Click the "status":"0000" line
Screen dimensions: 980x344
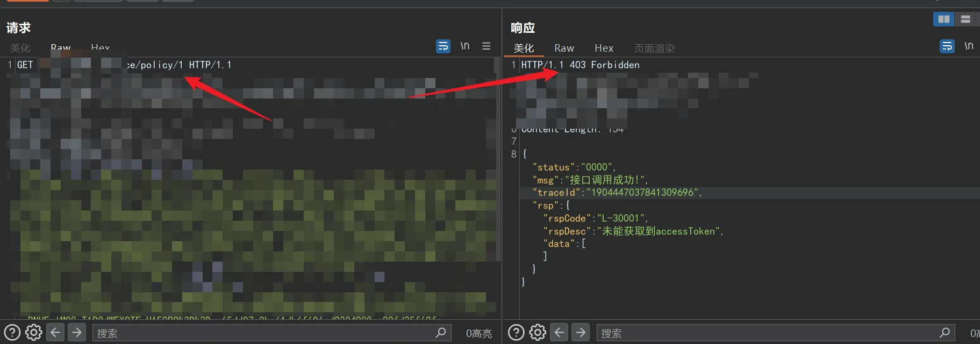tap(574, 167)
